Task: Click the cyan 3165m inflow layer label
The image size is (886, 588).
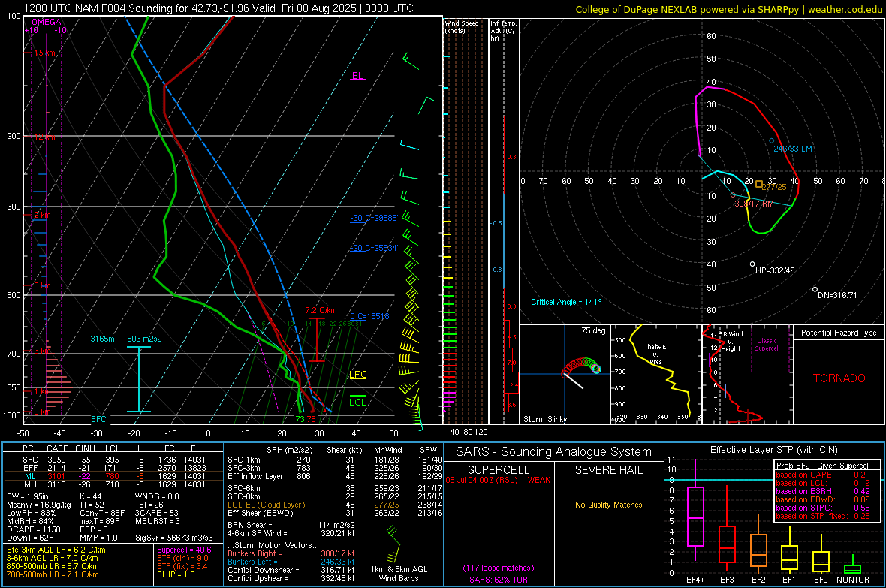Action: [x=102, y=339]
